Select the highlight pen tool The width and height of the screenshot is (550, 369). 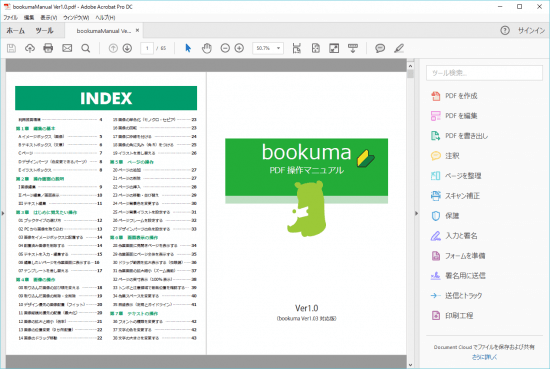[399, 48]
